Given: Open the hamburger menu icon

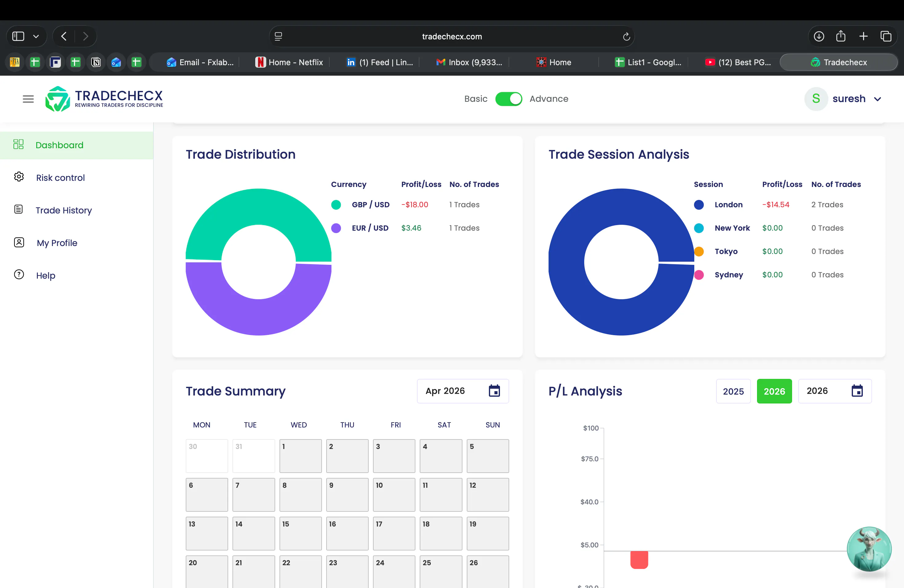Looking at the screenshot, I should pyautogui.click(x=28, y=99).
